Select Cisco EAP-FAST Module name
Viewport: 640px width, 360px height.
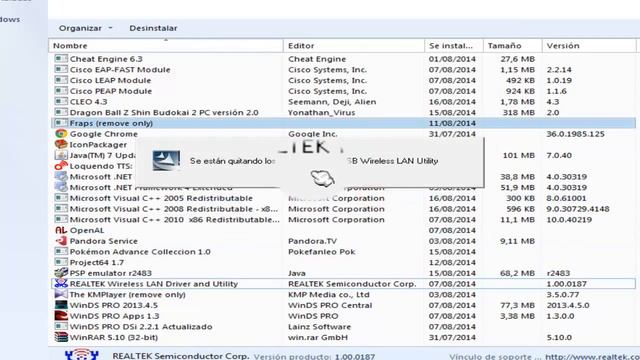pyautogui.click(x=120, y=69)
